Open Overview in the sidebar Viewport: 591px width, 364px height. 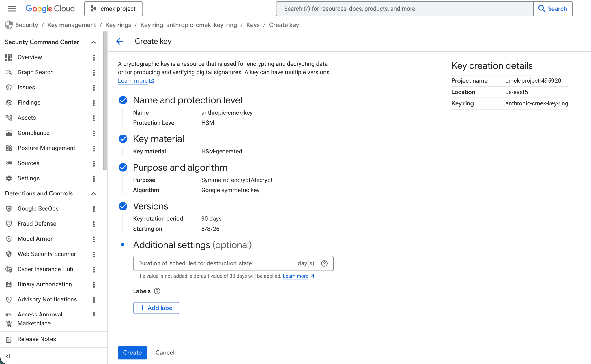point(30,57)
